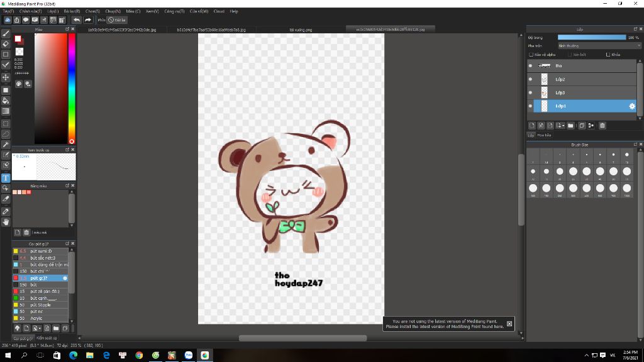The image size is (644, 362).
Task: Select the Bucket fill tool
Action: point(6,101)
